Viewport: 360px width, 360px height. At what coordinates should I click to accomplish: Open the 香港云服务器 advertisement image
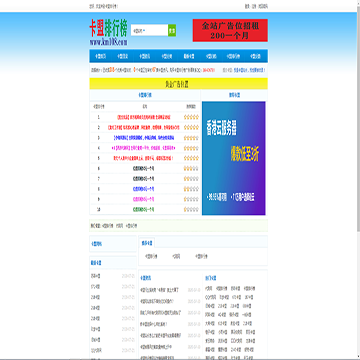[234, 158]
